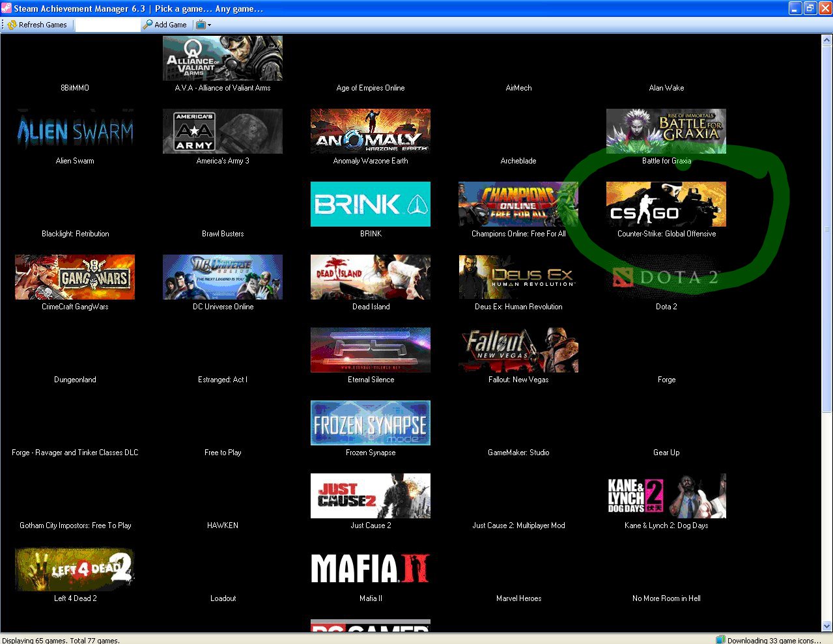Select Champions Online: Free For All thumbnail

coord(518,204)
